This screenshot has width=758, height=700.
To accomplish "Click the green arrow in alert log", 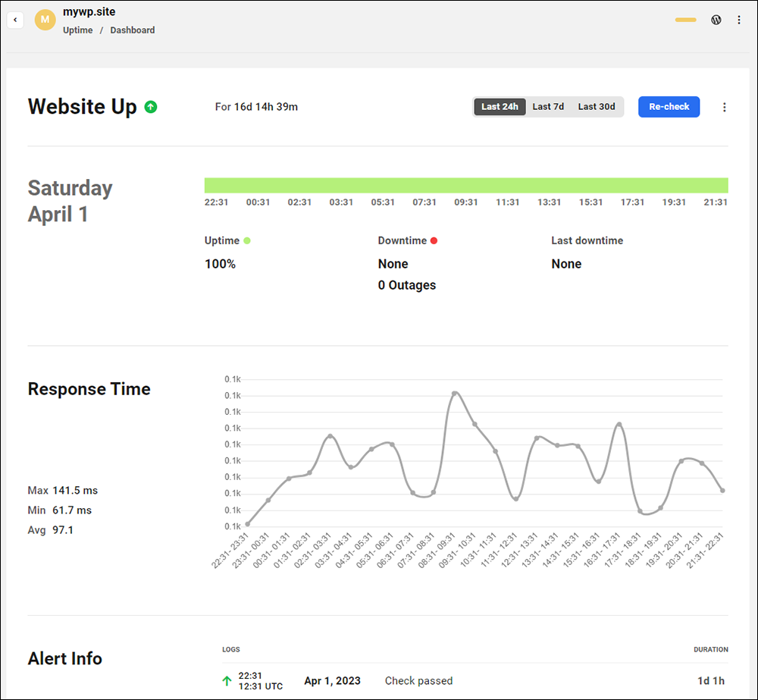I will tap(227, 681).
